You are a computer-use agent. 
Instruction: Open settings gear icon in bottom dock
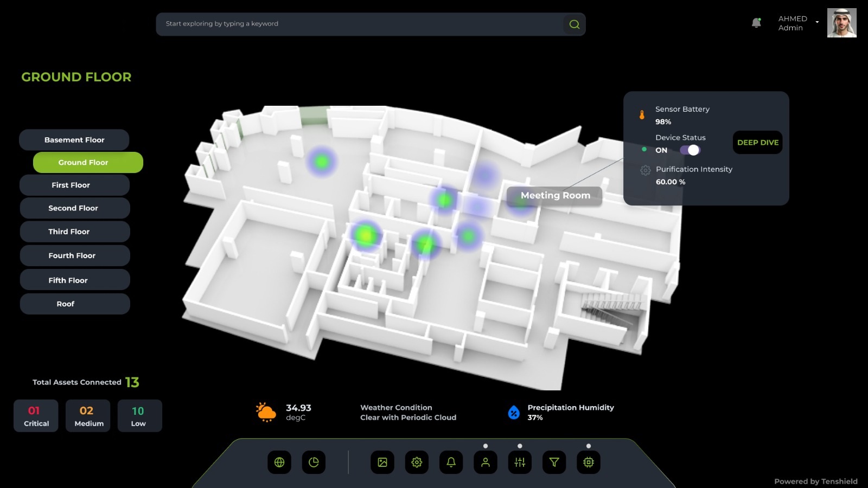[417, 463]
